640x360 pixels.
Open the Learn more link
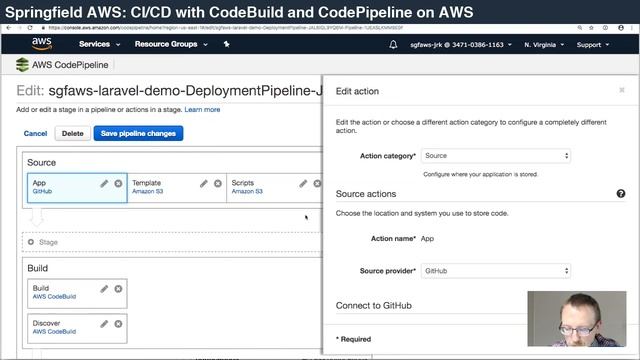pos(202,109)
